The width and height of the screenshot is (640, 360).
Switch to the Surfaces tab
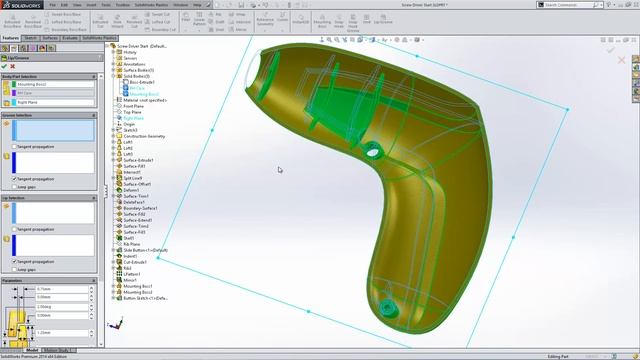tap(50, 38)
